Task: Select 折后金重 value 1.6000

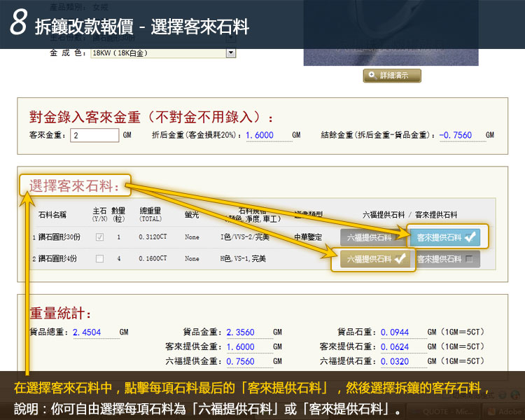Action: 260,135
